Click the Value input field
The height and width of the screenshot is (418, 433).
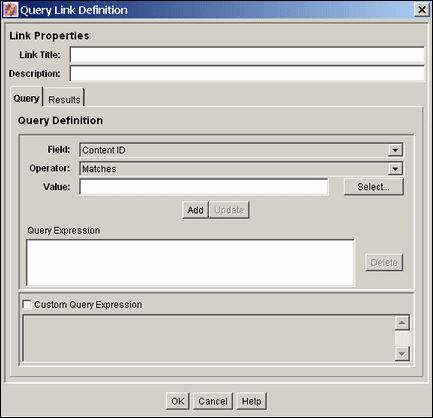(204, 187)
